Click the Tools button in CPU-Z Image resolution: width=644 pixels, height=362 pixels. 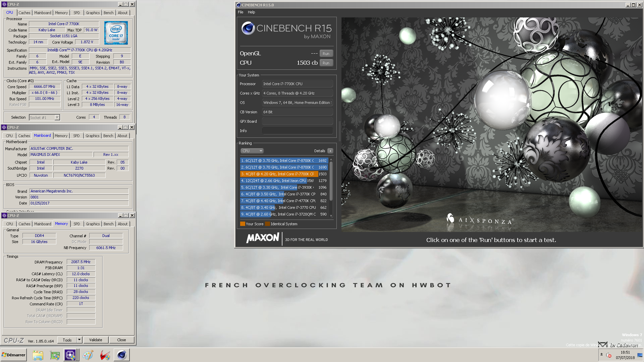(67, 340)
